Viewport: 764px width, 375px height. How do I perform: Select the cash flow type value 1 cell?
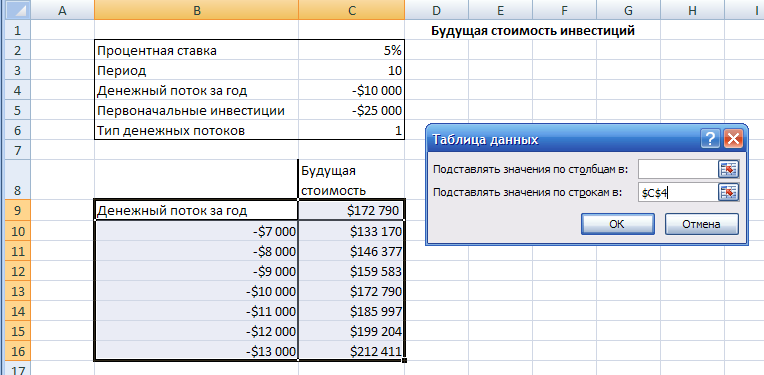(351, 131)
